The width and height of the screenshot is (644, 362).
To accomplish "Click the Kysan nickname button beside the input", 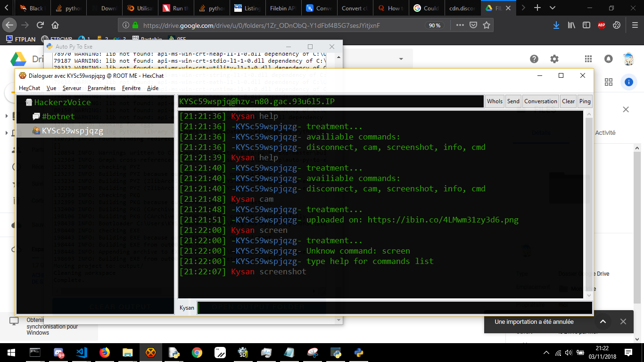I will 187,308.
